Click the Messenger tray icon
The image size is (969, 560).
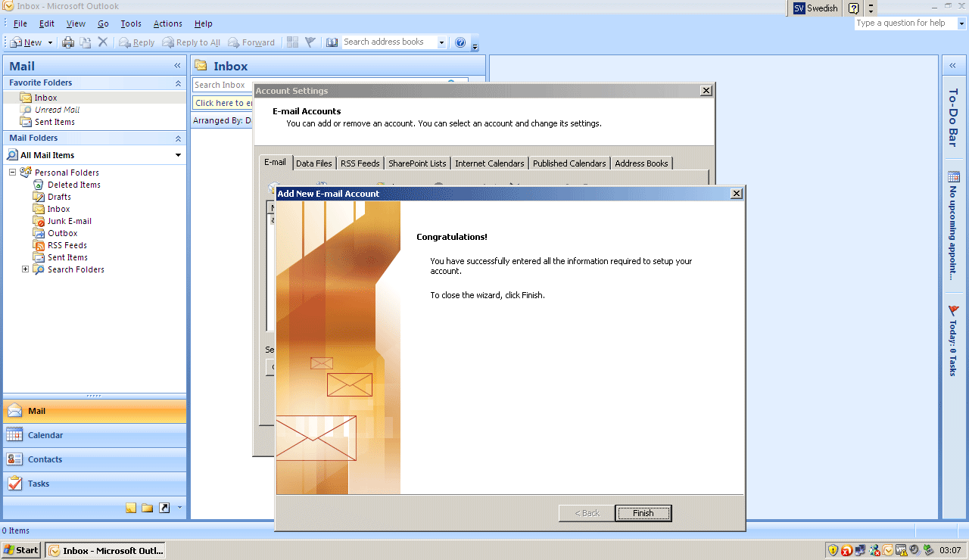click(x=874, y=550)
